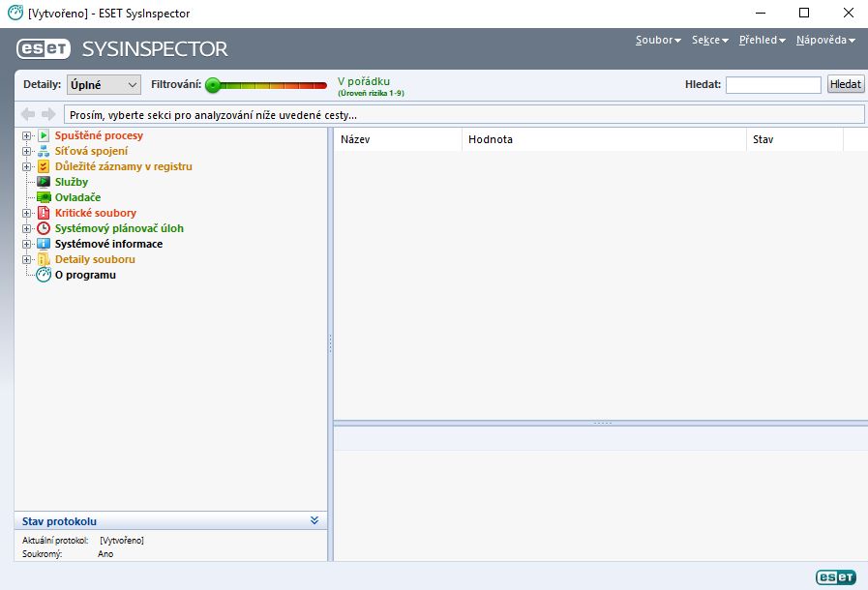Click the Důležité záznamy v registru icon
The height and width of the screenshot is (590, 868).
coord(44,166)
